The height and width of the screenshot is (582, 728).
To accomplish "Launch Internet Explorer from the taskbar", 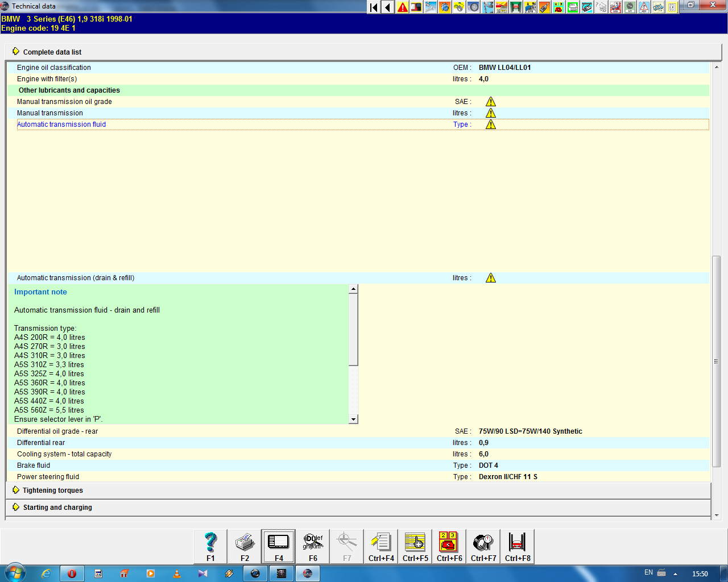I will coord(46,573).
